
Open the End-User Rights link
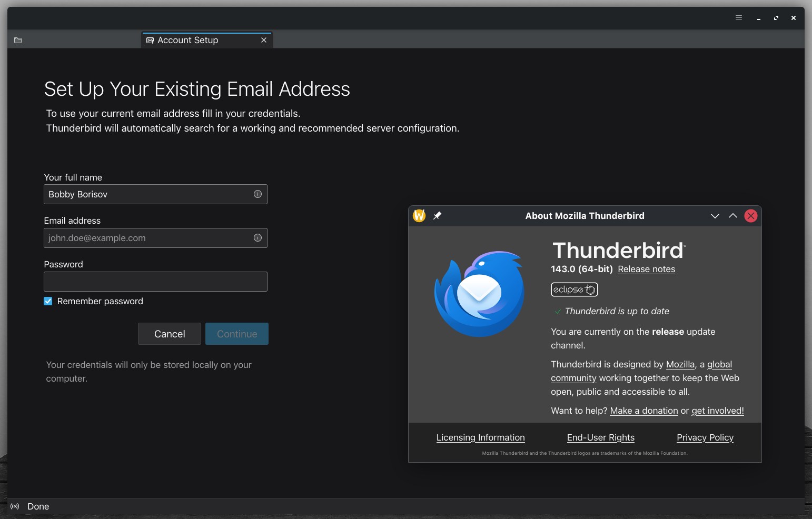pyautogui.click(x=601, y=437)
